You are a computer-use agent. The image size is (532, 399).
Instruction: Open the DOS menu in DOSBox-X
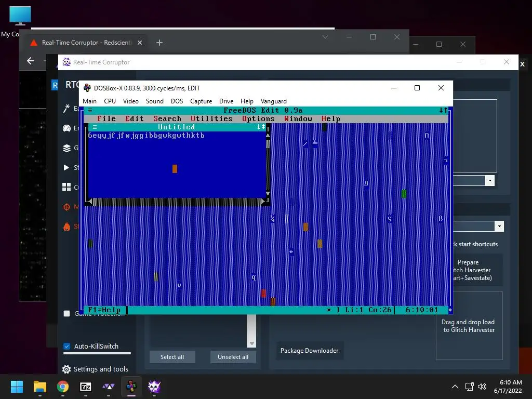click(177, 101)
